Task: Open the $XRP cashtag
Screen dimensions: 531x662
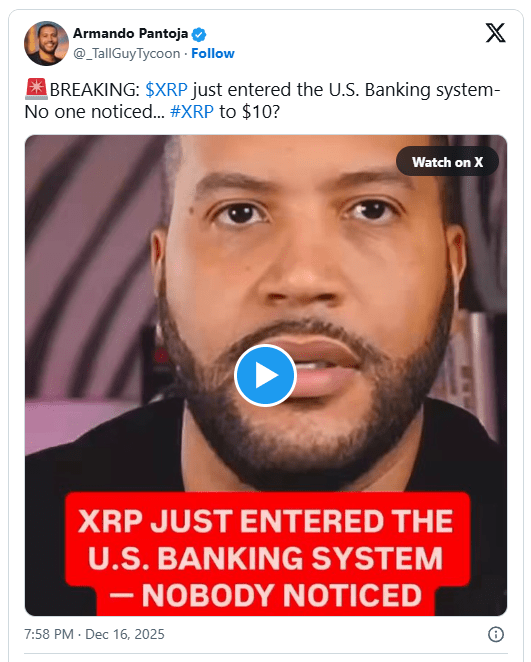Action: [x=166, y=90]
